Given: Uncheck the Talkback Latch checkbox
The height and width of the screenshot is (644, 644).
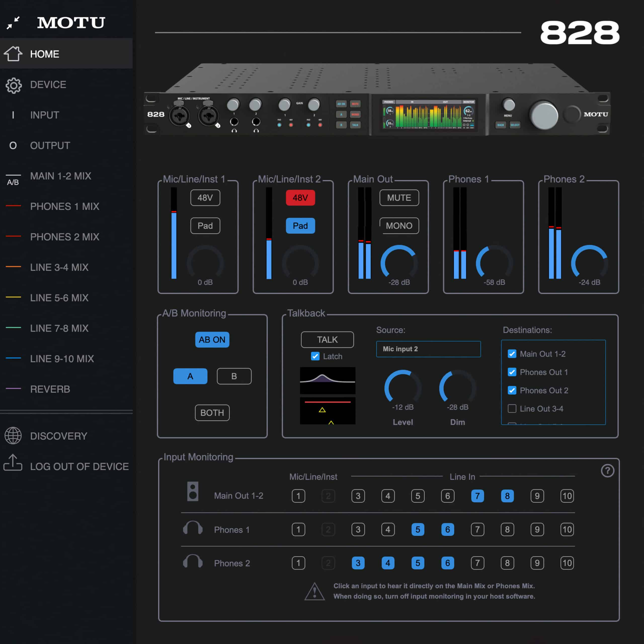Looking at the screenshot, I should point(315,356).
